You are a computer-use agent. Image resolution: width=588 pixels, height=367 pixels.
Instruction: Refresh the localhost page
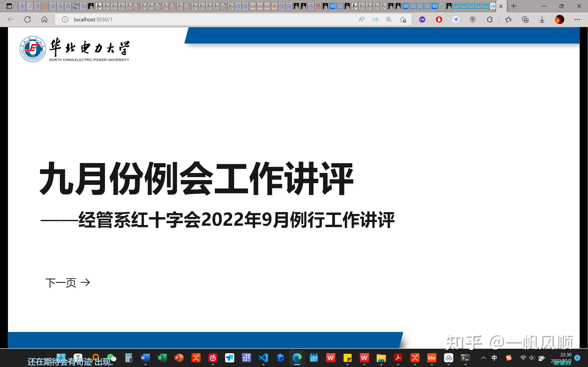27,19
